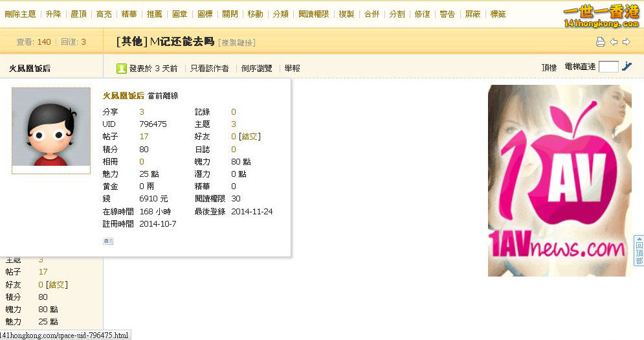Select 置頂 in moderation toolbar
Screen dimensions: 644x340
(x=78, y=14)
